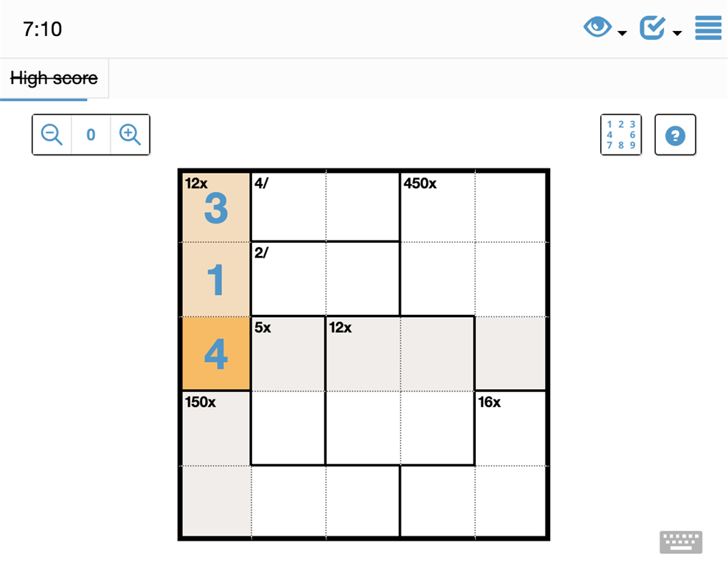The image size is (728, 579).
Task: Switch to the High score tab
Action: pos(54,78)
